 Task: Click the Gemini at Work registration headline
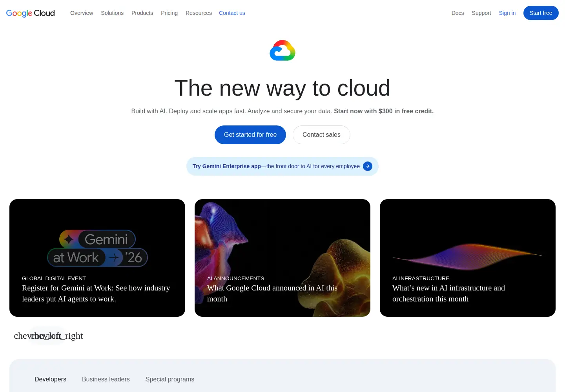click(x=96, y=293)
